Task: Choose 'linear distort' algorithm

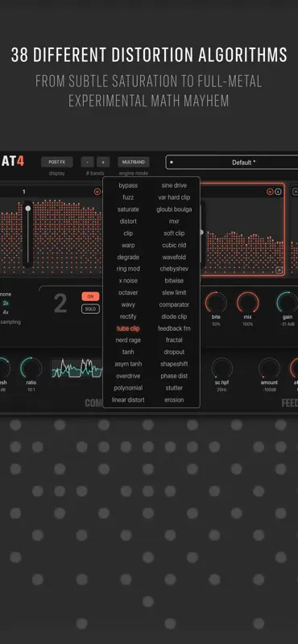Action: (x=128, y=399)
